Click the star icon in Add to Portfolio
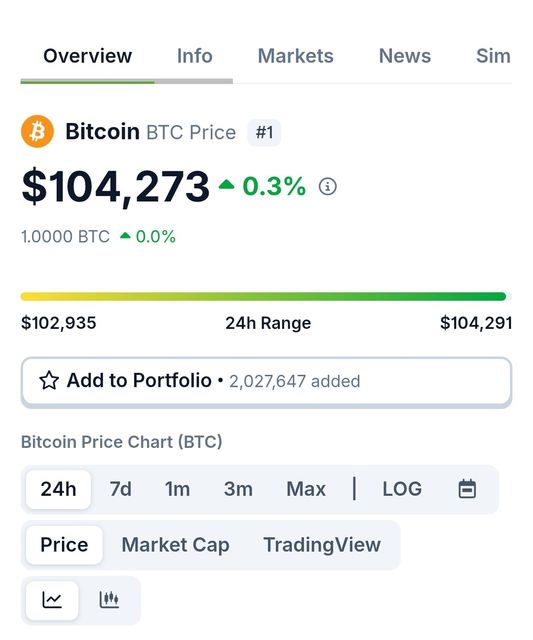Viewport: 533px width, 640px height. [x=49, y=380]
